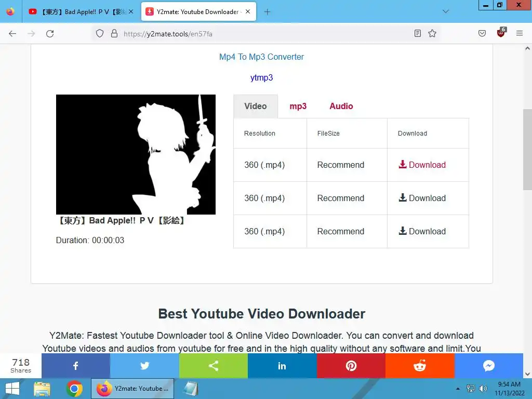Open the tracking protection shield icon
532x399 pixels.
pos(100,34)
